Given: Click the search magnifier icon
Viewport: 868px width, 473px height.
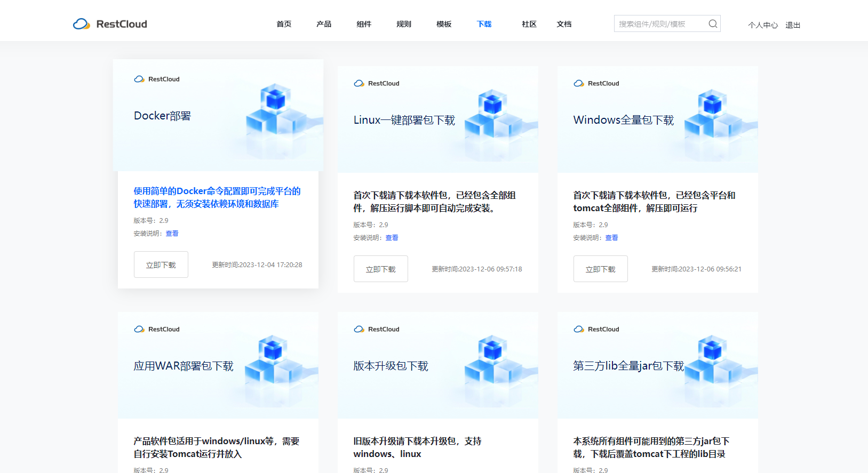Looking at the screenshot, I should [713, 23].
